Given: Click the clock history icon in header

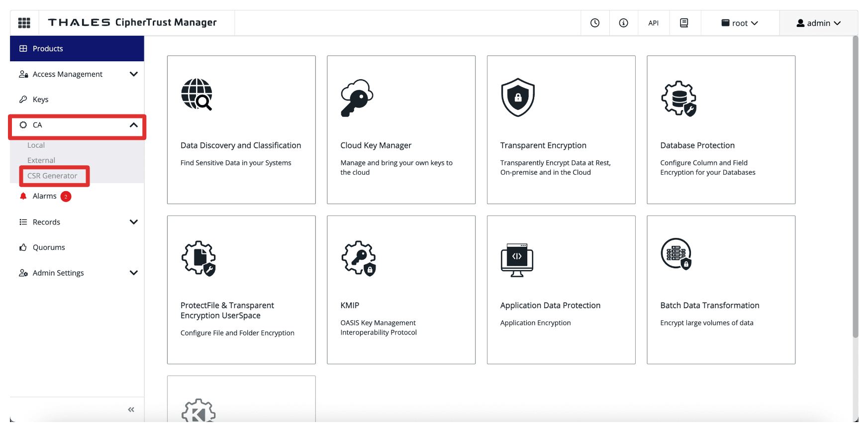Looking at the screenshot, I should [595, 23].
